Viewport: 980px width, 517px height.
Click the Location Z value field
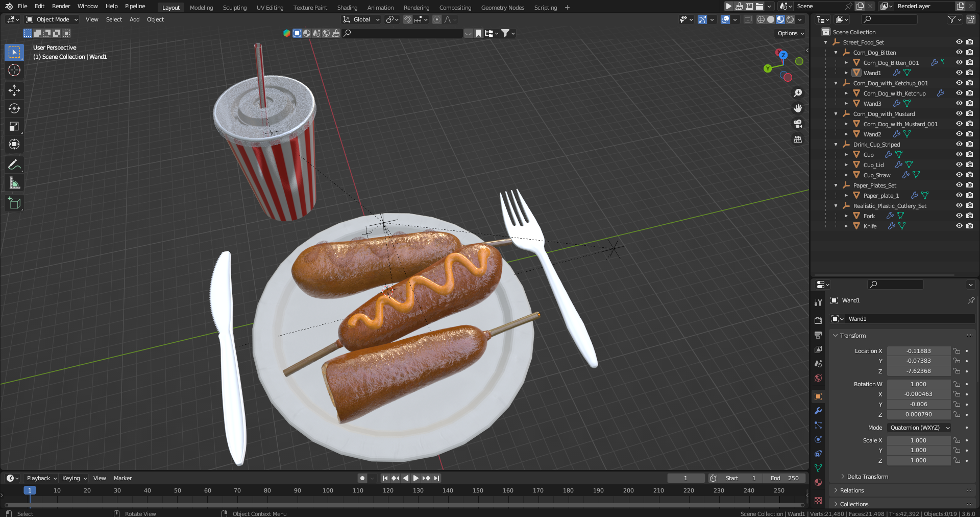coord(919,371)
